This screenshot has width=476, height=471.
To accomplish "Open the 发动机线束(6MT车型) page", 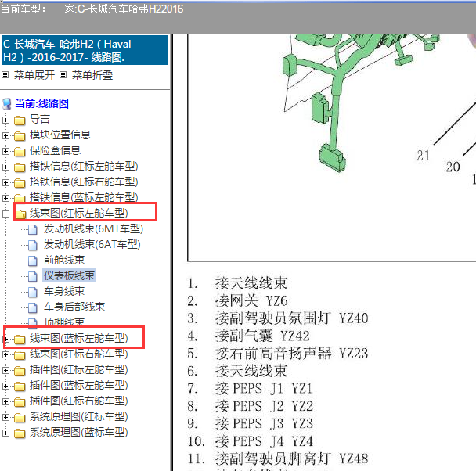I will click(x=93, y=228).
